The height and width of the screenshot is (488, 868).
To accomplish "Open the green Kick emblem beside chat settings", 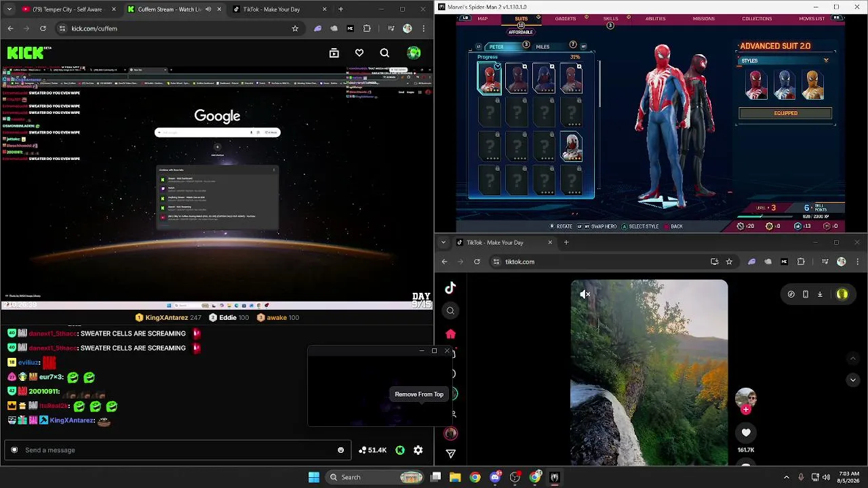I will coord(400,450).
